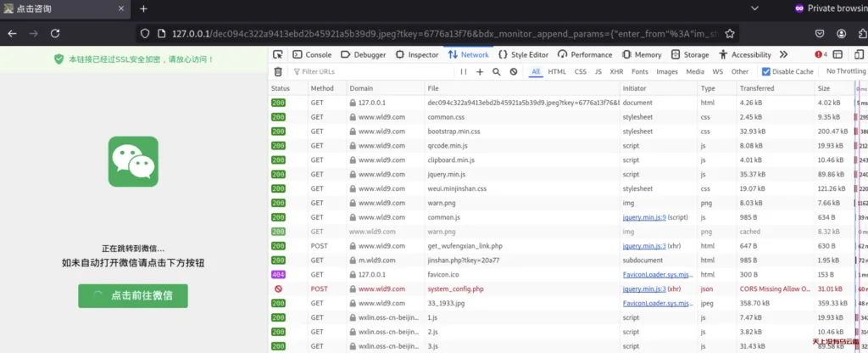The height and width of the screenshot is (353, 868).
Task: Sort requests by Transferred column
Action: click(775, 88)
